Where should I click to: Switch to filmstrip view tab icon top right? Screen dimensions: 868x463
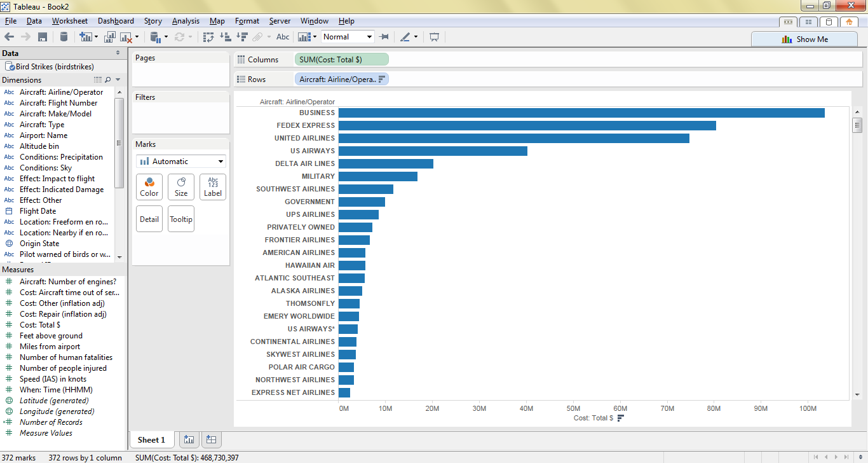pyautogui.click(x=789, y=22)
